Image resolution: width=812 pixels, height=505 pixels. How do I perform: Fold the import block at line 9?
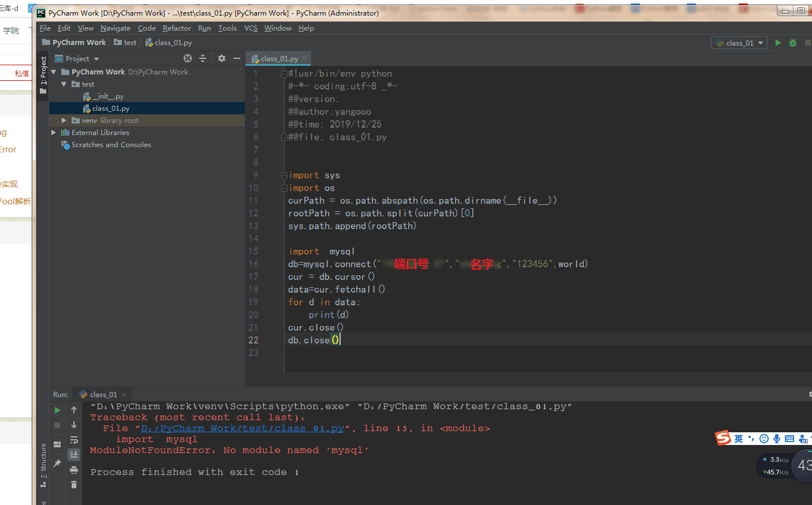tap(284, 175)
